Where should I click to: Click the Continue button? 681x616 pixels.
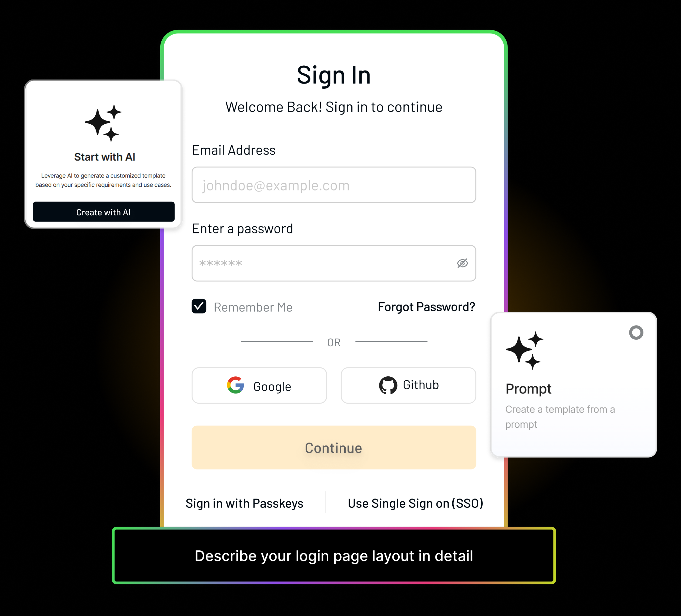tap(334, 447)
